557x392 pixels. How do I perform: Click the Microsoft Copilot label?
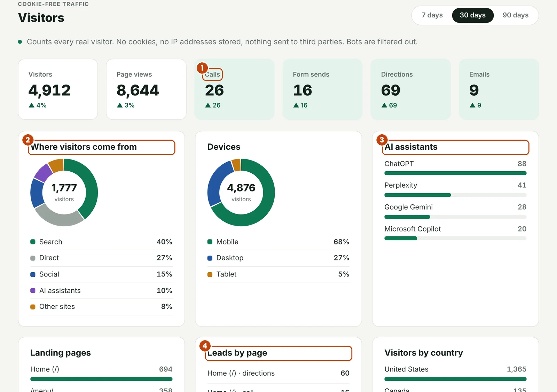(413, 229)
